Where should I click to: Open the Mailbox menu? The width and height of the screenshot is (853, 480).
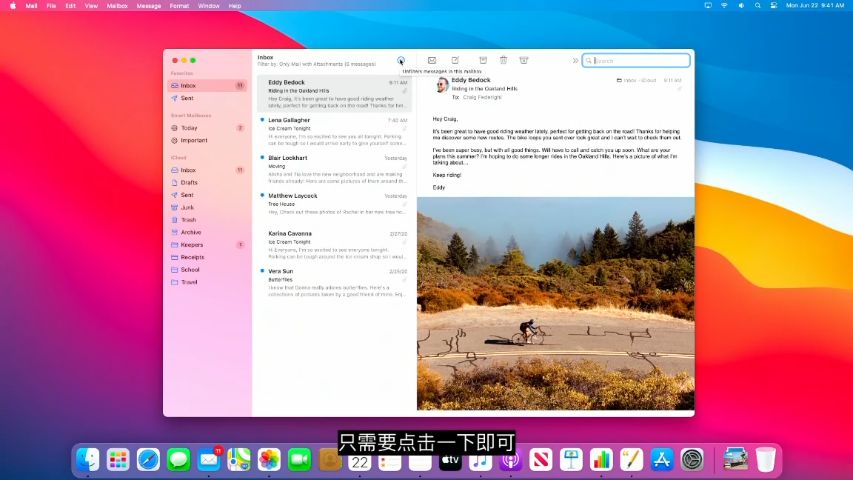[116, 6]
